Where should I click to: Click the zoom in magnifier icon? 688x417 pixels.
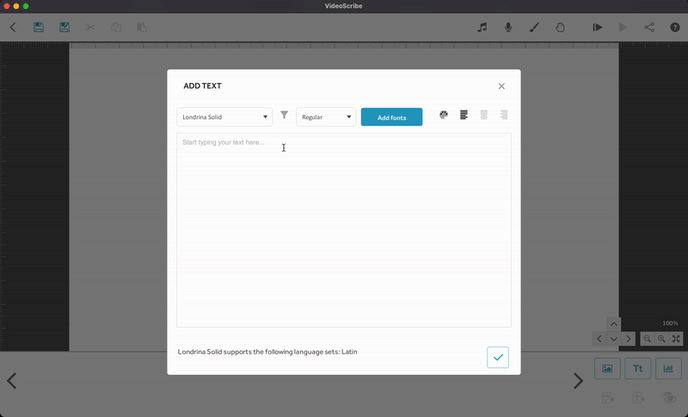click(662, 339)
